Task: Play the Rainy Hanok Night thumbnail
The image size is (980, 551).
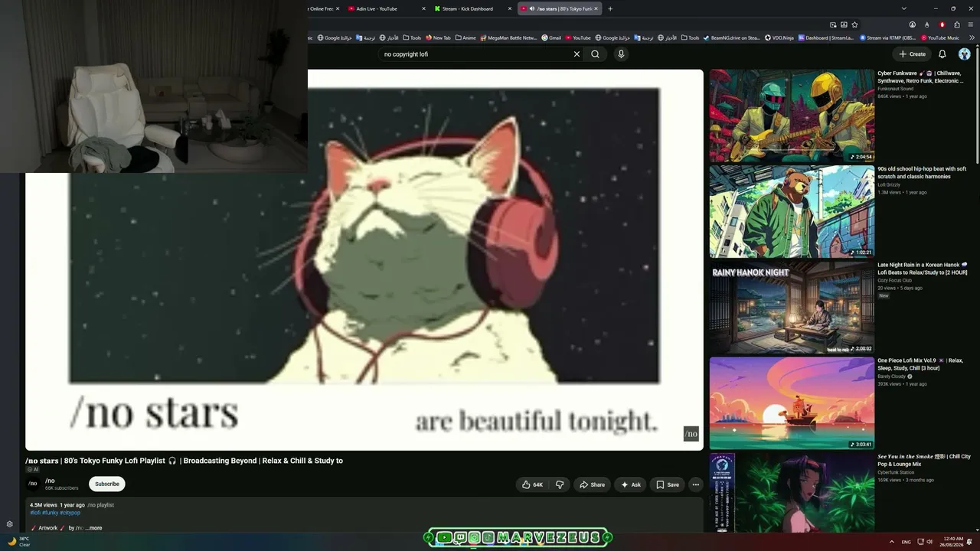Action: [792, 308]
